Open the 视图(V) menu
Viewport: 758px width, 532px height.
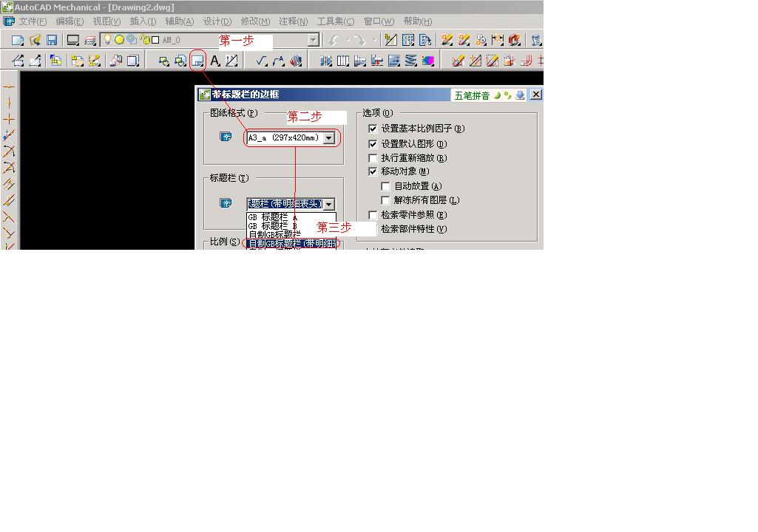[x=106, y=21]
